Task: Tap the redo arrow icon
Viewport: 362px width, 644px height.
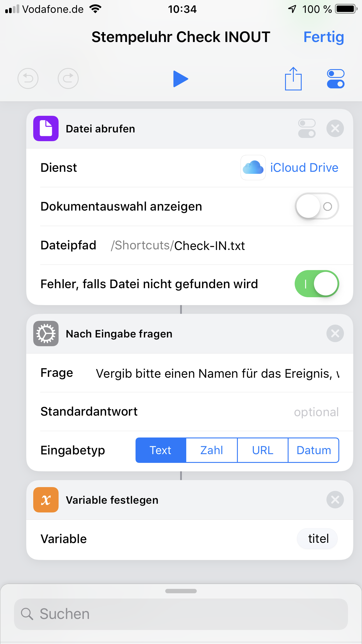Action: click(x=68, y=78)
